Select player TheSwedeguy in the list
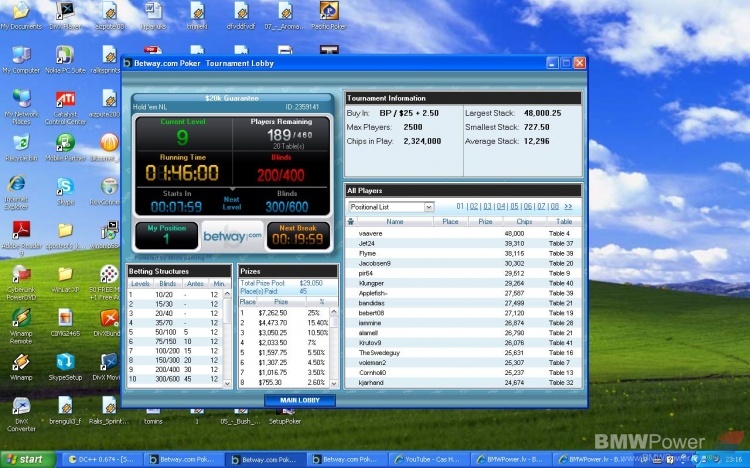This screenshot has height=468, width=750. tap(463, 353)
